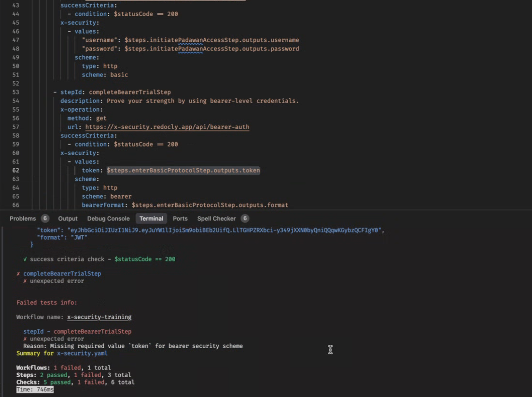The width and height of the screenshot is (532, 397).
Task: Click the Spell Checker badge showing 6
Action: pos(245,218)
